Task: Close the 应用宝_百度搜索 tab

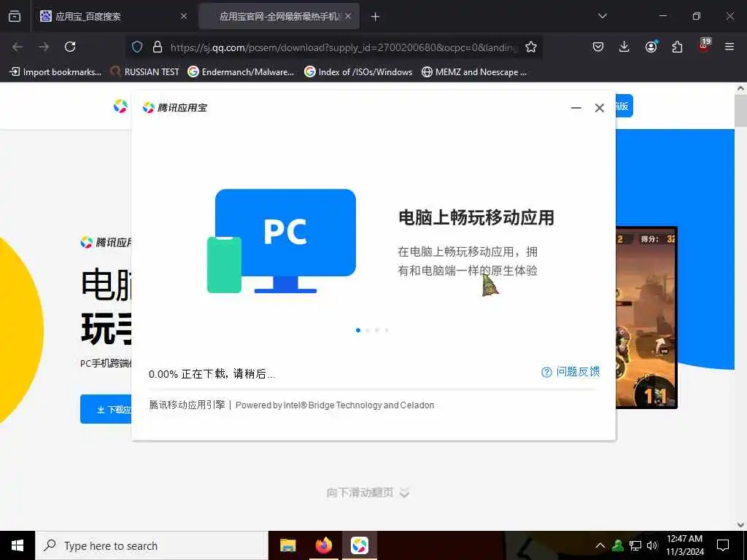Action: pos(184,16)
